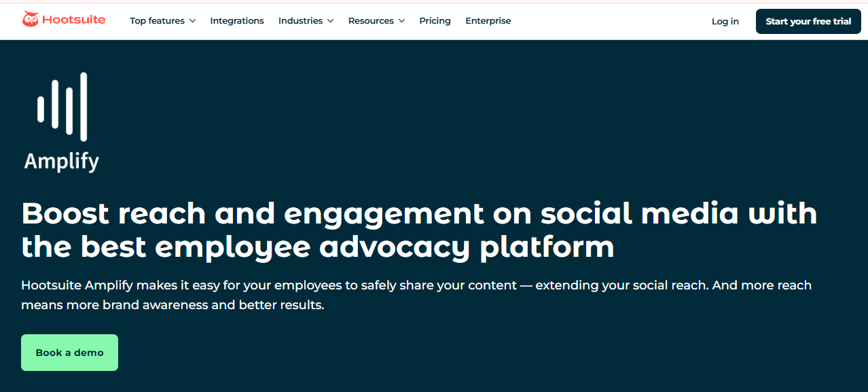Click the Amplify product name label
Screen dimensions: 868x392
(x=62, y=162)
